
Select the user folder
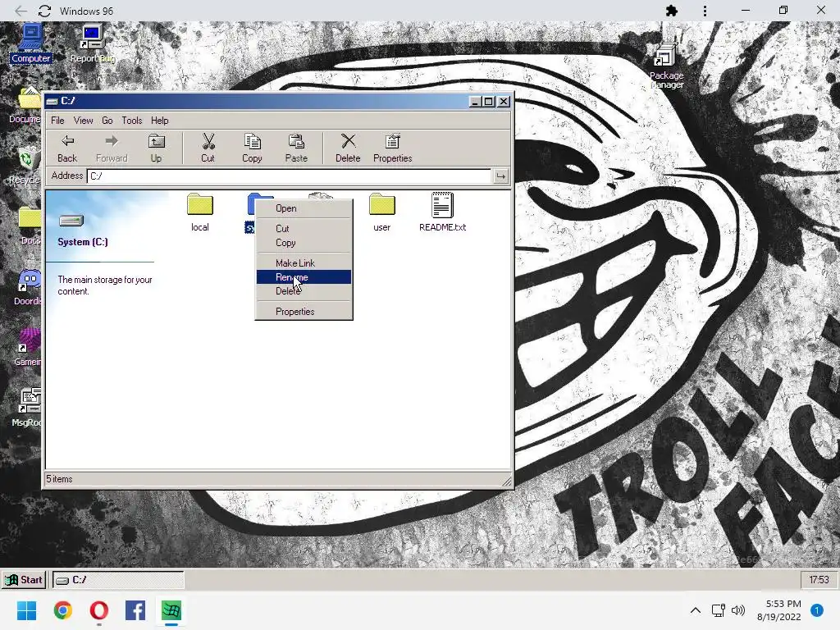[x=382, y=212]
